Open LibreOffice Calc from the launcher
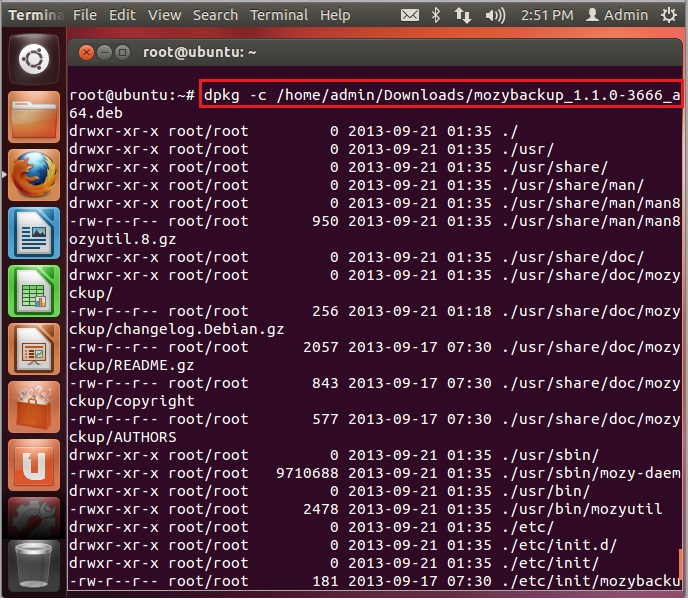Screen dimensions: 688x600 click(34, 291)
